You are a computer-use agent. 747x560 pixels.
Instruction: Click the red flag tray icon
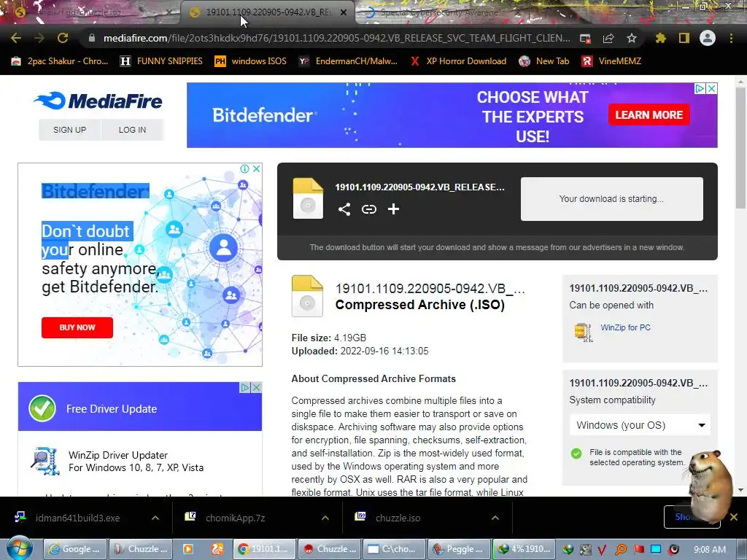(x=639, y=550)
